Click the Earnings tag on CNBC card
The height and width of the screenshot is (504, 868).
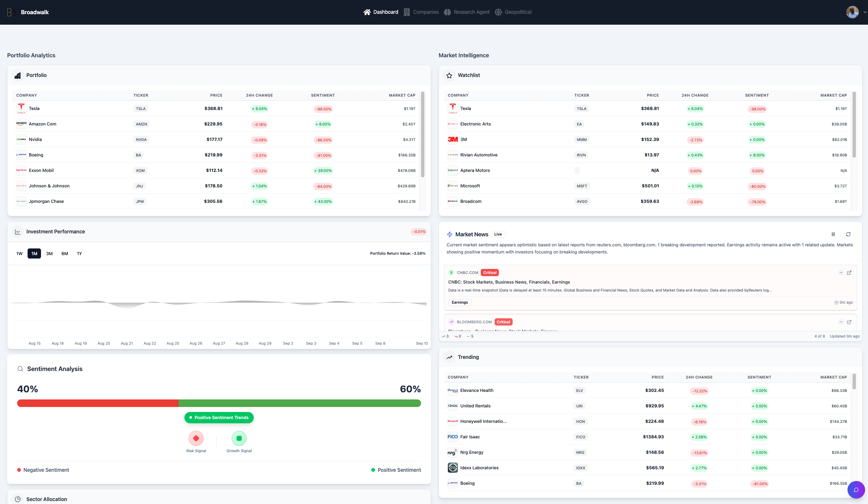point(460,302)
